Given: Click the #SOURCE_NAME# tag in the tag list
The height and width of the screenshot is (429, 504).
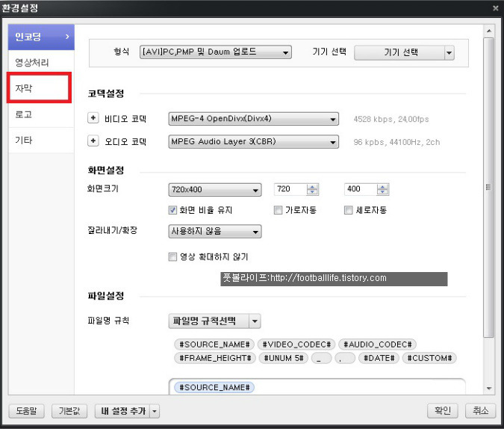Looking at the screenshot, I should click(x=214, y=345).
